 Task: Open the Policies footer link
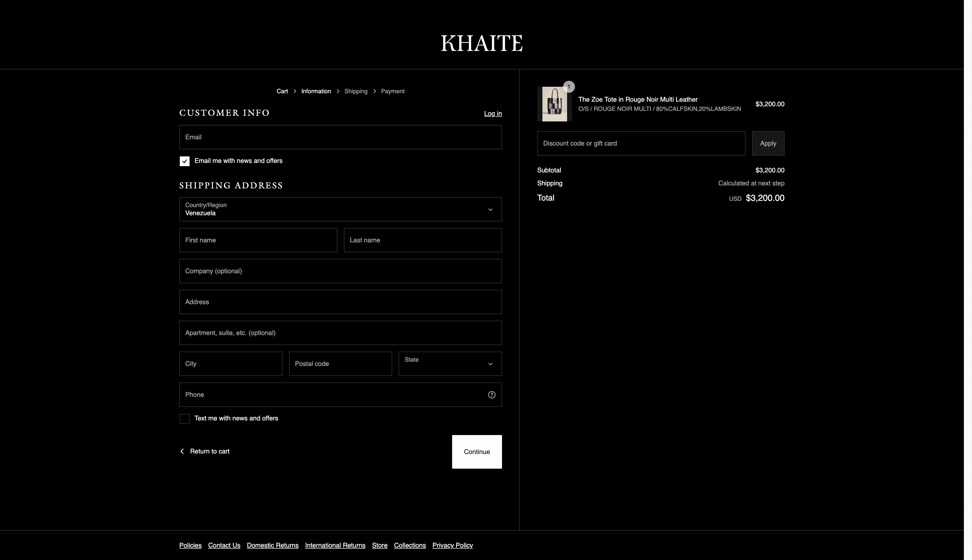click(x=190, y=545)
